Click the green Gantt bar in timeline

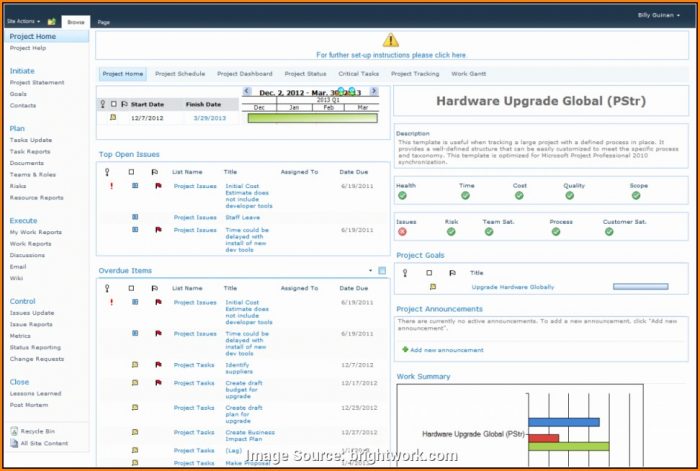[x=312, y=118]
